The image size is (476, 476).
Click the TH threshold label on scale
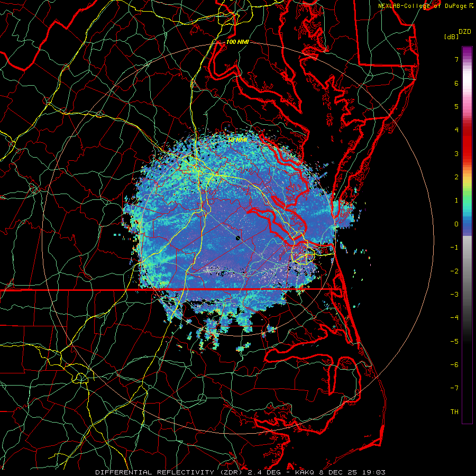[x=454, y=412]
